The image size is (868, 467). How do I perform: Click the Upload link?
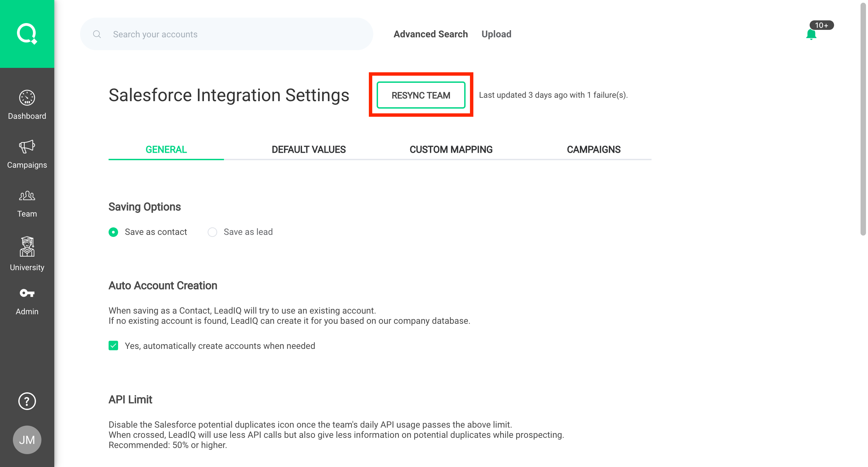click(496, 34)
